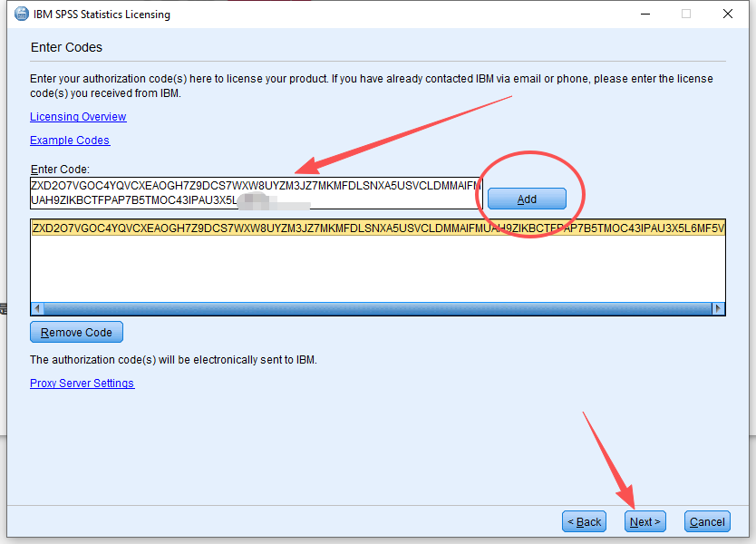Go back with the Back button

(x=584, y=521)
